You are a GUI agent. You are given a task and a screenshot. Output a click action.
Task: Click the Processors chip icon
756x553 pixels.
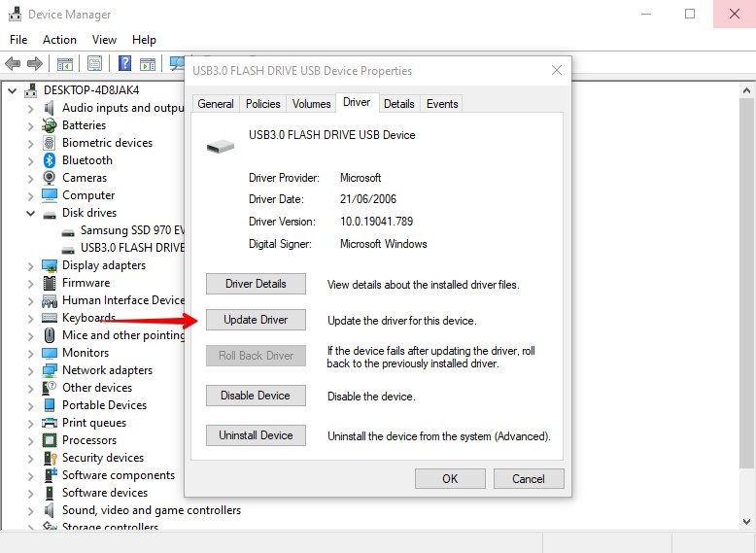pyautogui.click(x=50, y=440)
